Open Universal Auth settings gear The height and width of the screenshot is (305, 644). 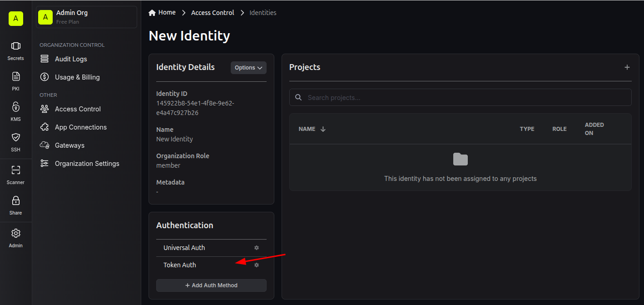257,248
